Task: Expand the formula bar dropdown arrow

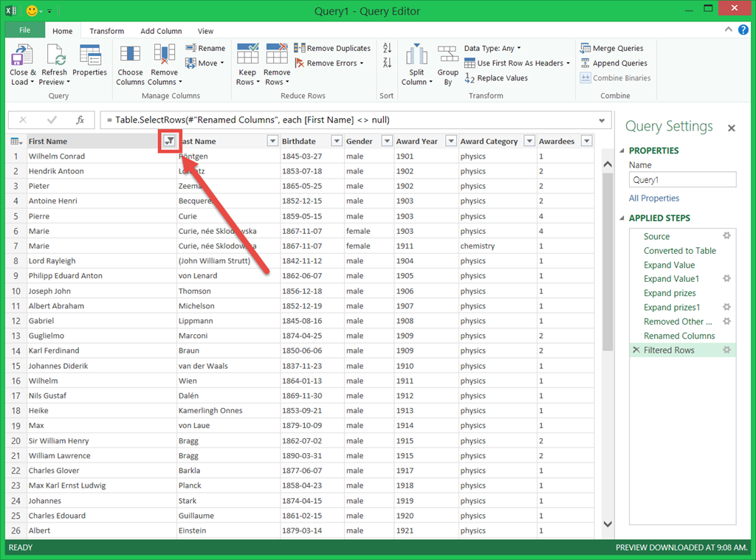Action: pyautogui.click(x=602, y=120)
